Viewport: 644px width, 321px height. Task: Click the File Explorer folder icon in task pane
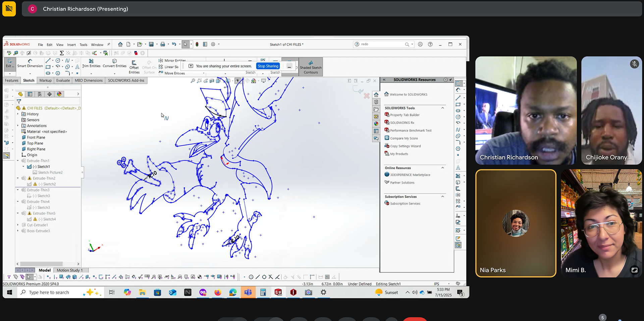(x=376, y=109)
